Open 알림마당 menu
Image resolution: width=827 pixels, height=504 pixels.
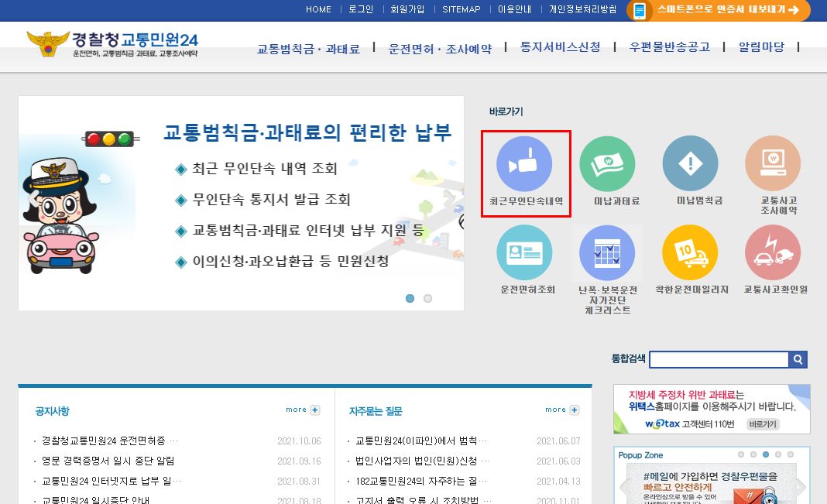tap(762, 47)
